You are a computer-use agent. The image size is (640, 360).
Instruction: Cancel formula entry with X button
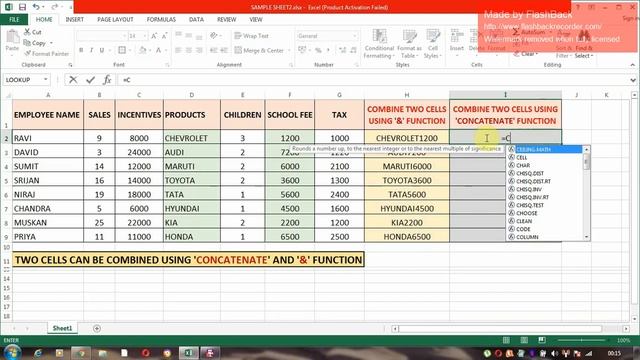(73, 80)
